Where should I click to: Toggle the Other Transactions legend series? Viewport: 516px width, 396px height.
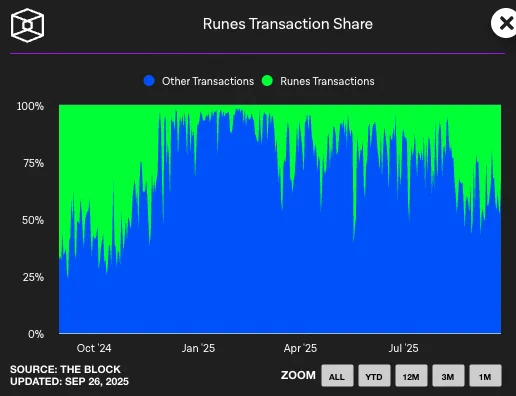[198, 81]
